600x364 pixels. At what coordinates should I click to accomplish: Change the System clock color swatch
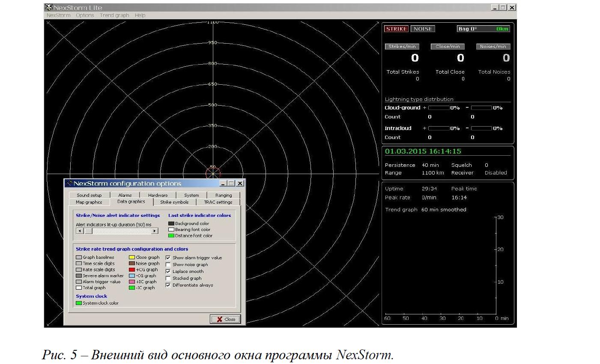click(x=79, y=303)
